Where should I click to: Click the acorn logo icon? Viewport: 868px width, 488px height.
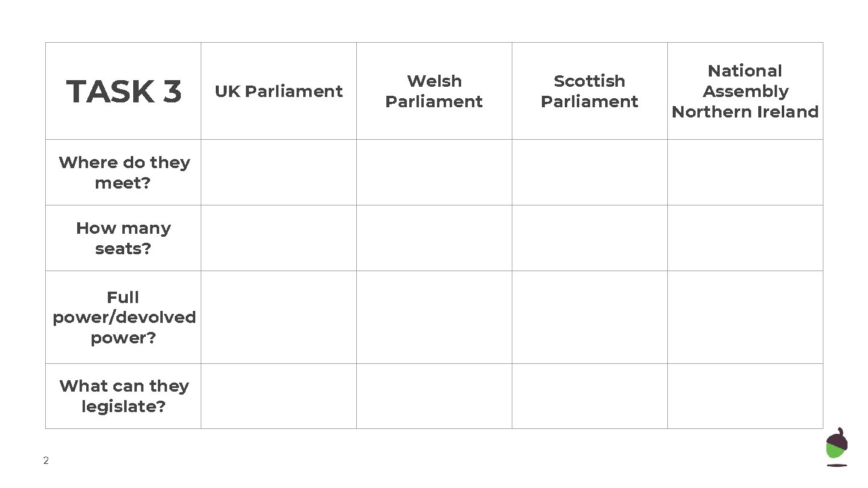point(837,447)
